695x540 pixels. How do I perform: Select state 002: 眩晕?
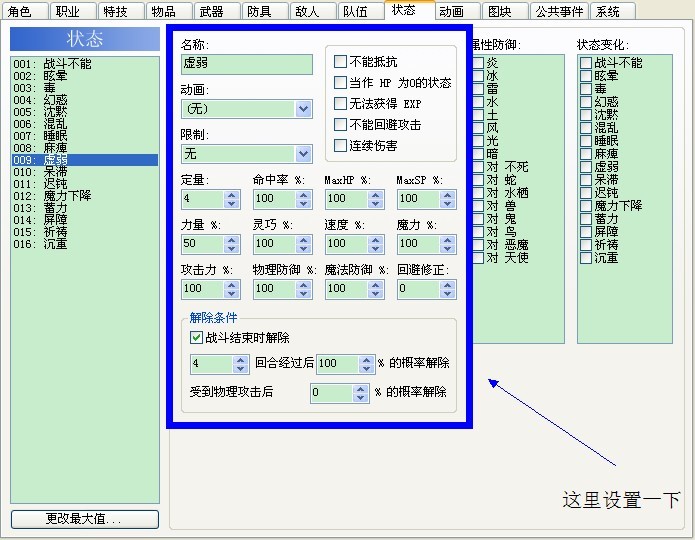tap(85, 76)
